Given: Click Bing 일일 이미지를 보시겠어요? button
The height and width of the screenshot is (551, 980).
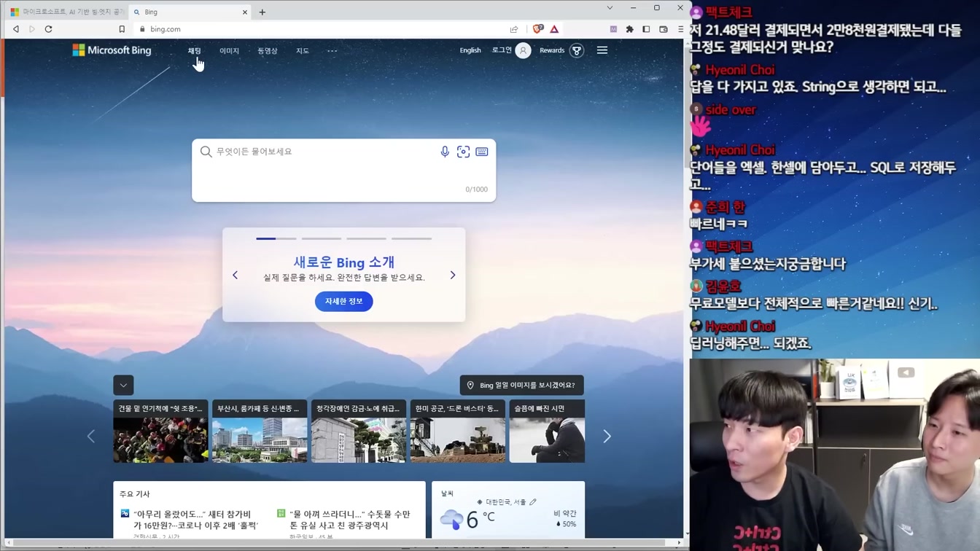Looking at the screenshot, I should [x=522, y=385].
